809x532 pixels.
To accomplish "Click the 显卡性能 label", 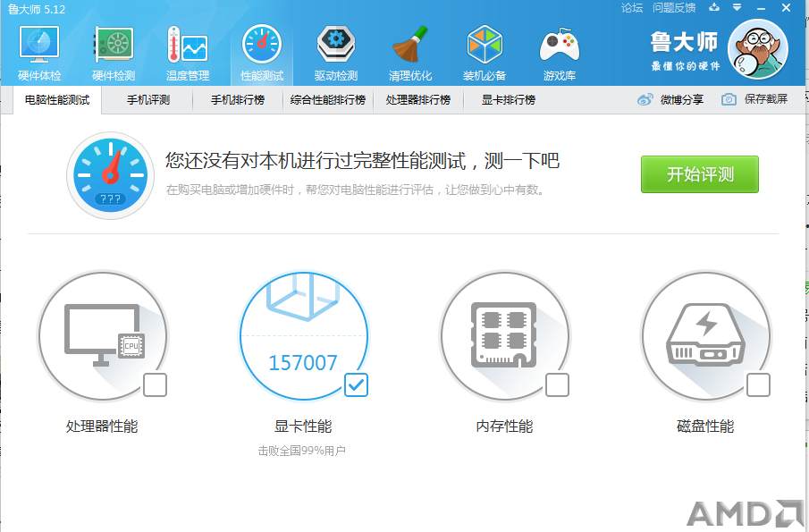I will point(303,426).
